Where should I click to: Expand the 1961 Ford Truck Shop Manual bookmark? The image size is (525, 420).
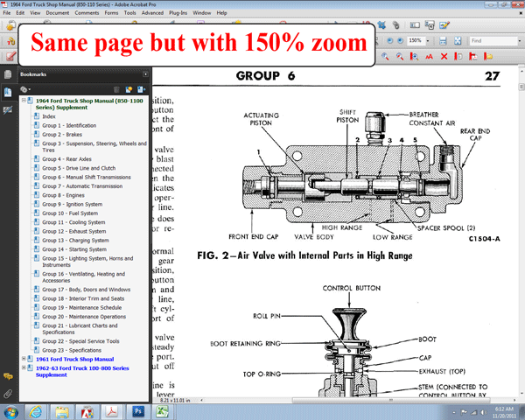click(x=24, y=359)
